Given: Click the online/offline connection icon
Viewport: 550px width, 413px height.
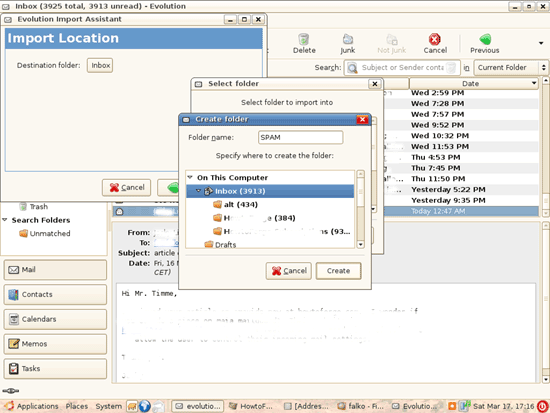Looking at the screenshot, I should point(11,391).
